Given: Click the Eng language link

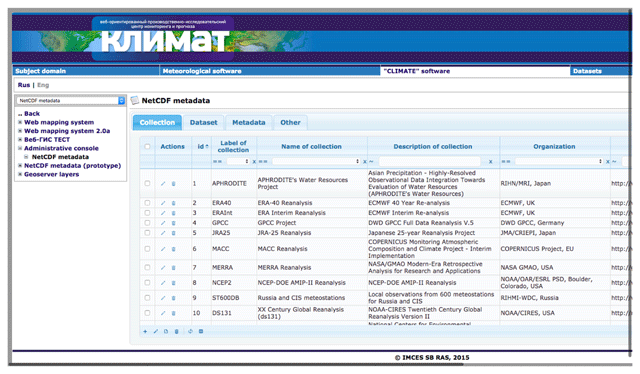Looking at the screenshot, I should (x=43, y=85).
